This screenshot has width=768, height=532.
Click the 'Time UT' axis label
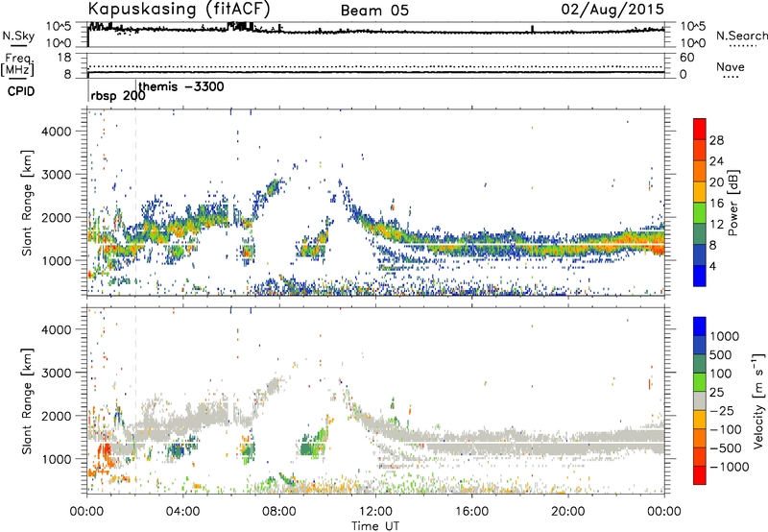(375, 526)
